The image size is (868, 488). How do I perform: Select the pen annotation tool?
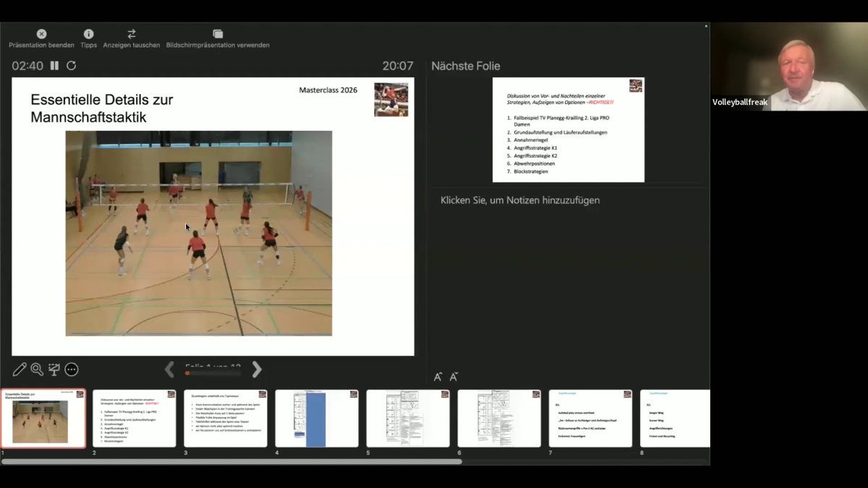pos(20,369)
